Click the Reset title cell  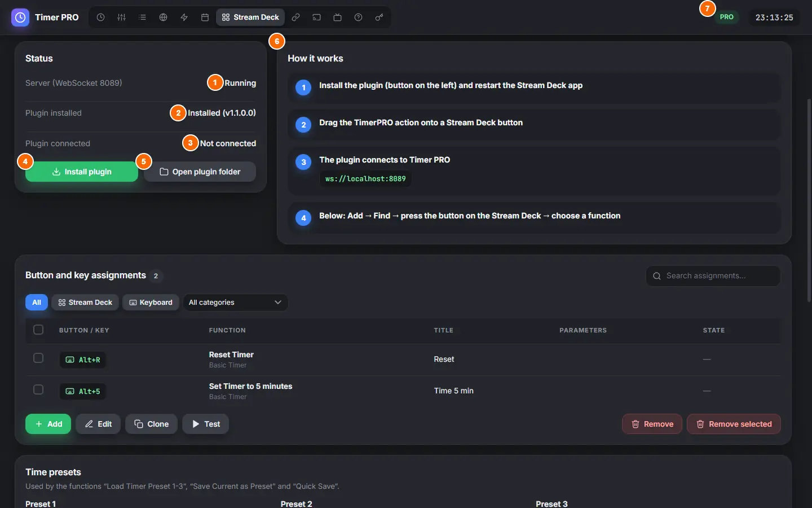click(444, 359)
